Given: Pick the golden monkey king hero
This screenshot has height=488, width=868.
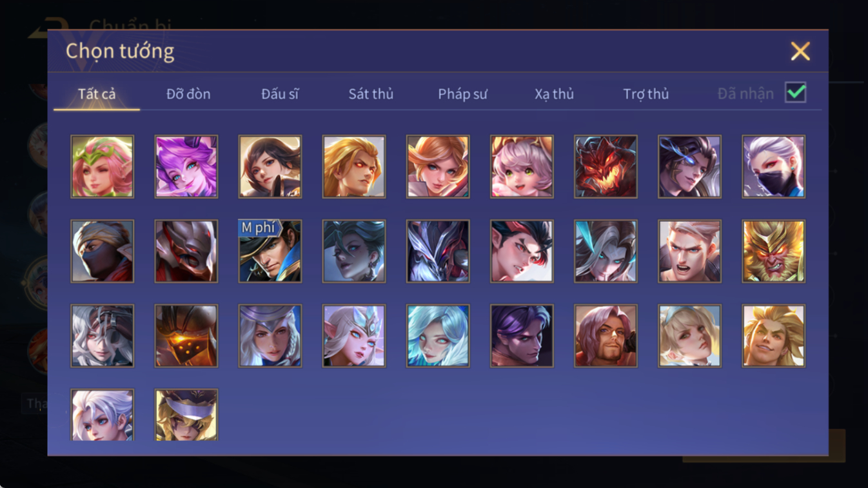Looking at the screenshot, I should [773, 251].
